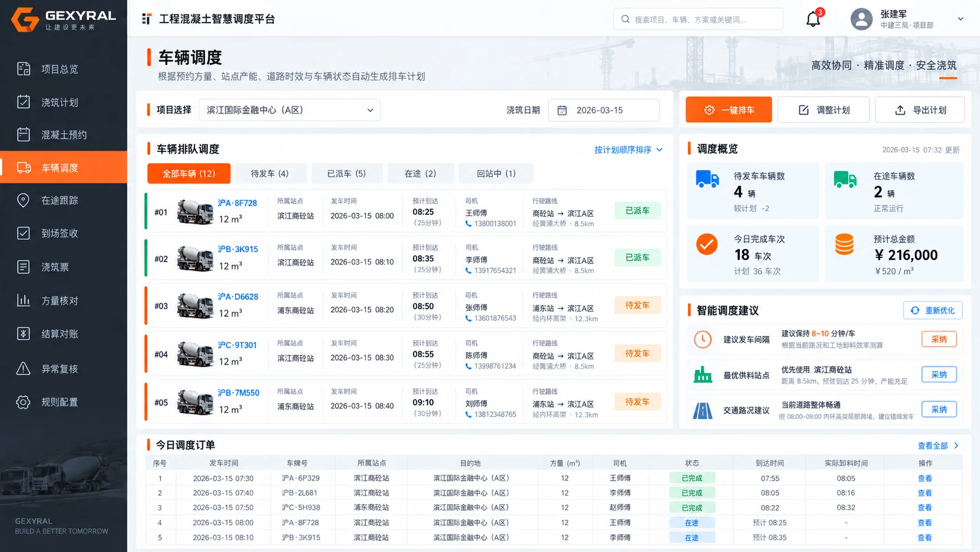This screenshot has height=552, width=980.
Task: Open 查看全部 link in 今日调度订单
Action: [x=938, y=446]
